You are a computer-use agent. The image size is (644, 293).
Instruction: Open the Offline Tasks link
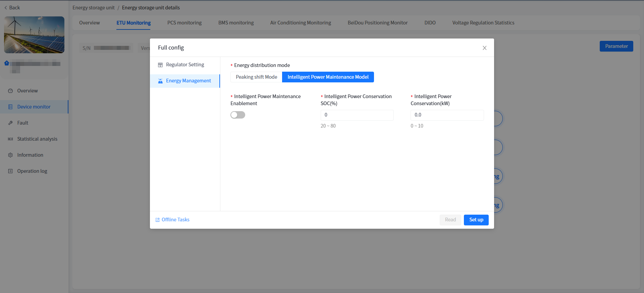[175, 220]
